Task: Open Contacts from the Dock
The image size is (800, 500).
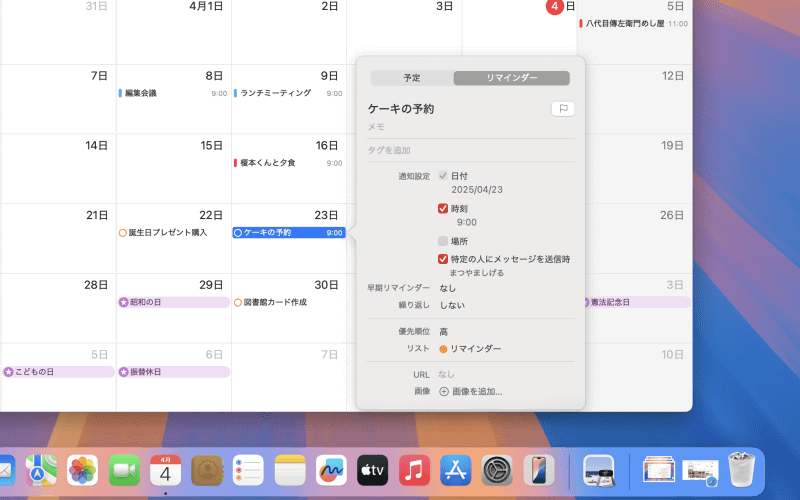Action: point(207,470)
